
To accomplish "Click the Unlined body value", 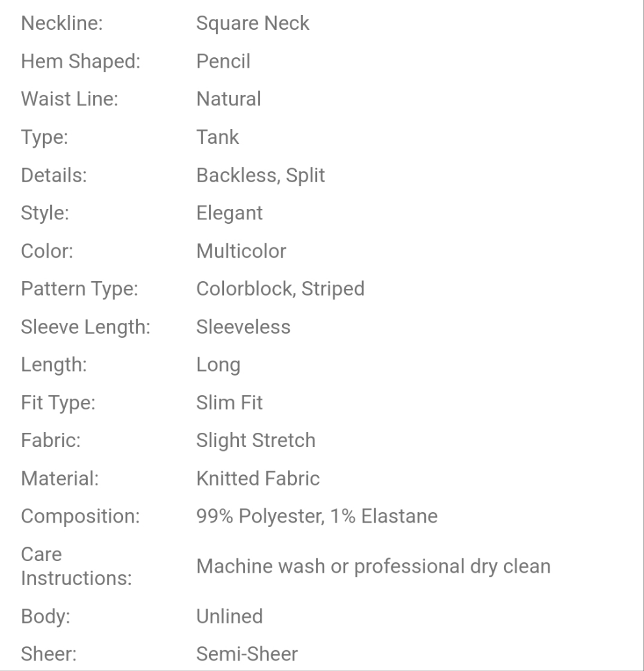I will click(x=230, y=616).
